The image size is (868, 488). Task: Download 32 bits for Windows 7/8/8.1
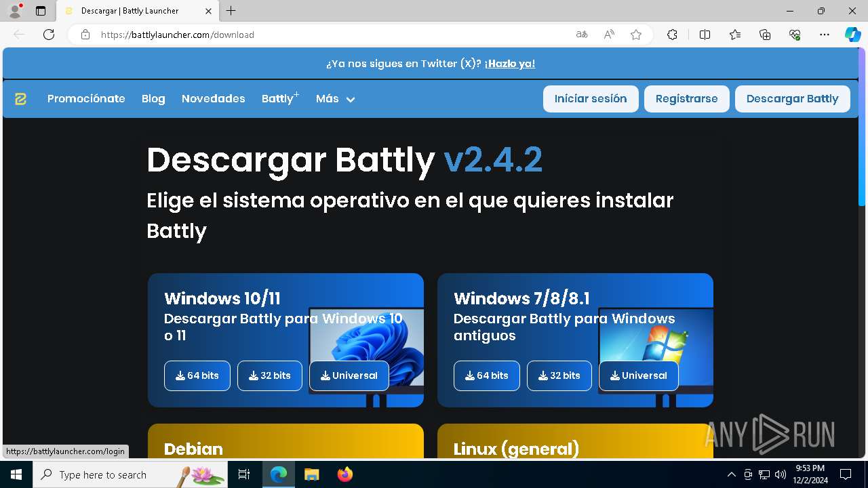pos(559,375)
